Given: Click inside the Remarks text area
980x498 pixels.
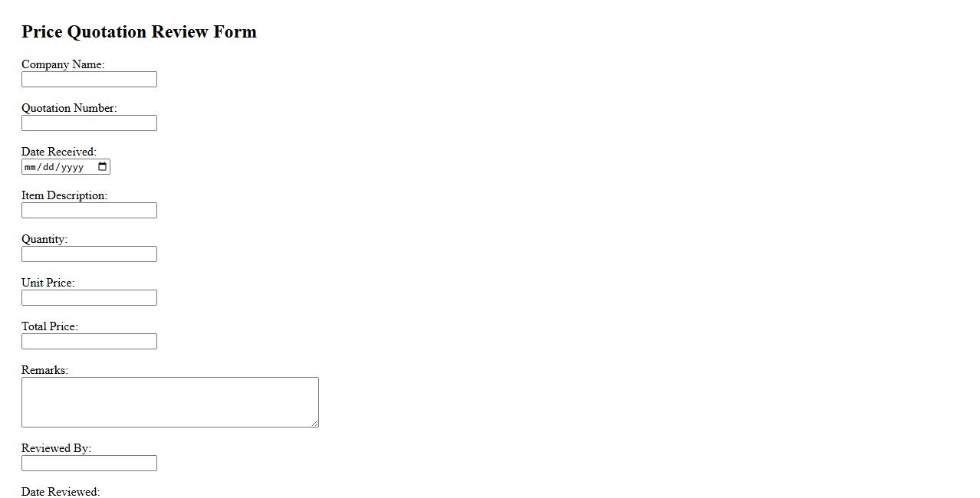Looking at the screenshot, I should (169, 402).
